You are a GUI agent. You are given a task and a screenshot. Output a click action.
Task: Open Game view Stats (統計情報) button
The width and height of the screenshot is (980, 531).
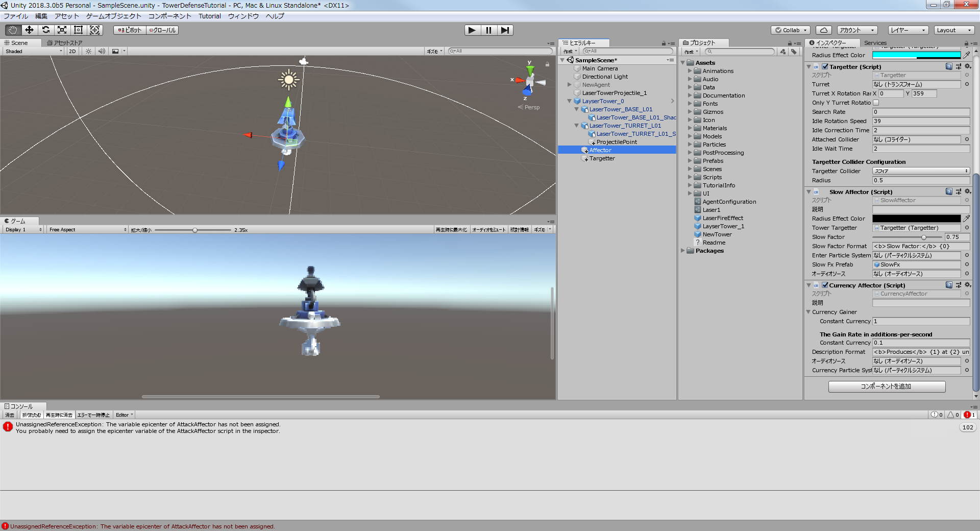pyautogui.click(x=520, y=230)
